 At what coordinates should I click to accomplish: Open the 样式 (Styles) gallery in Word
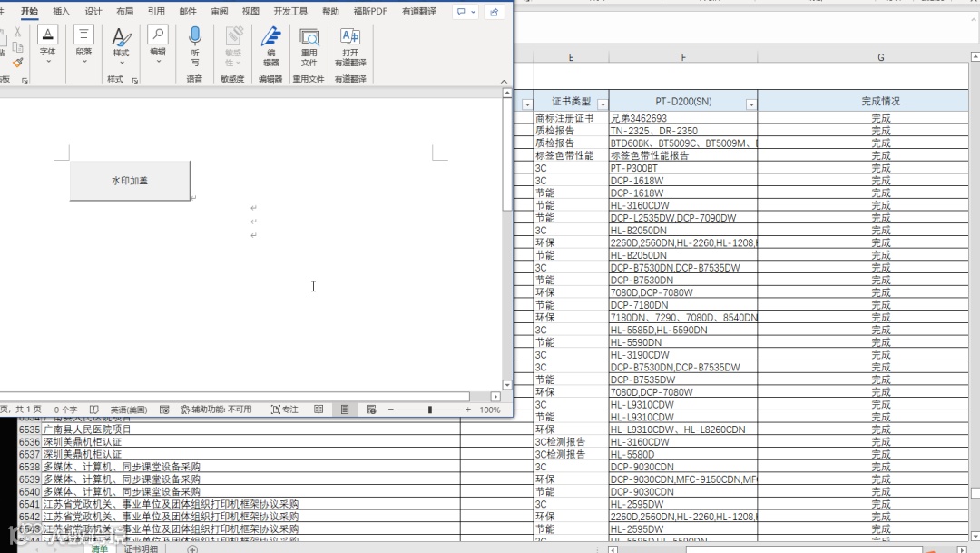point(121,45)
